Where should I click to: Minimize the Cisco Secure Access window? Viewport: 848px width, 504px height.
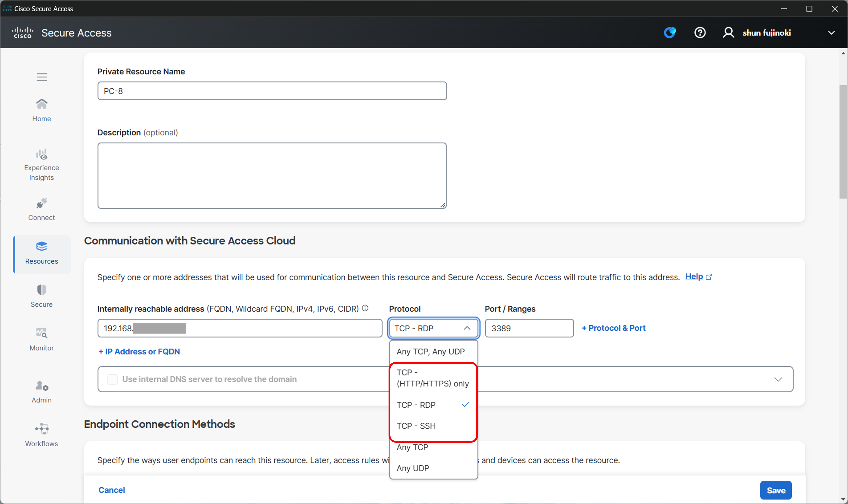(784, 9)
